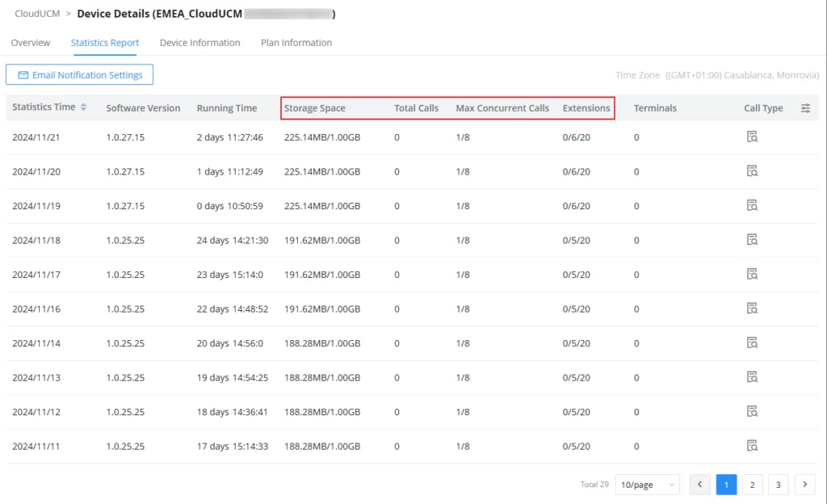
Task: Click running time 20 days 14:56:0
Action: (230, 342)
